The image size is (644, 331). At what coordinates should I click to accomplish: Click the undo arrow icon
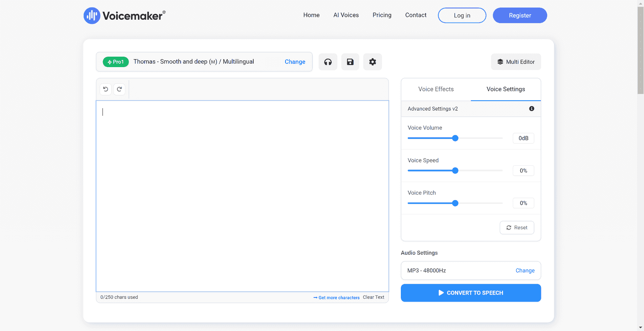106,89
